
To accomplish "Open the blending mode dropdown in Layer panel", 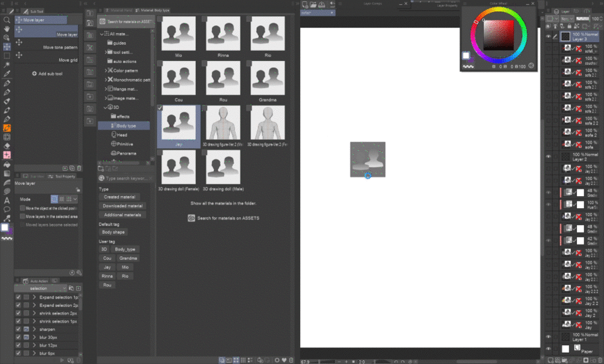I will (567, 18).
